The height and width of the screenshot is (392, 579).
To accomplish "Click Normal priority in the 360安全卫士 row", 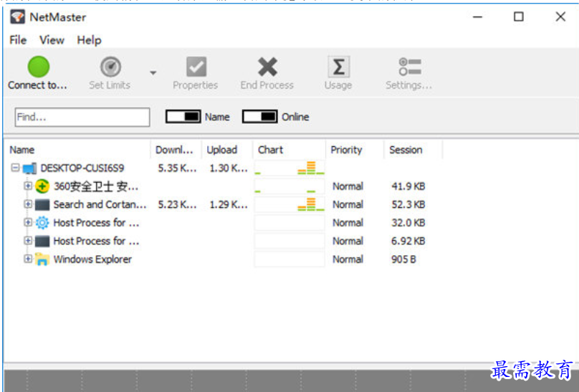I will [x=348, y=186].
